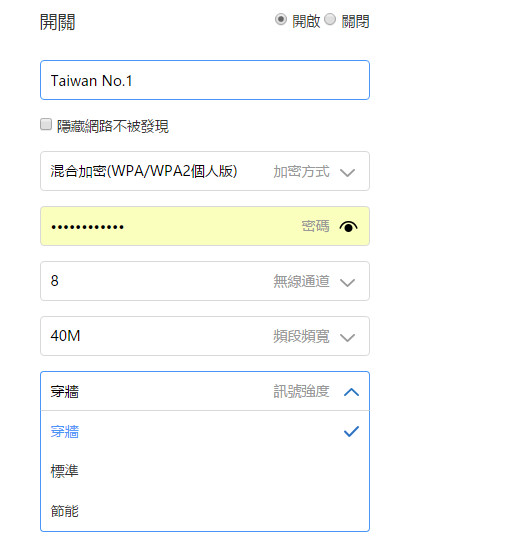Click the 混合加密(WPA/WPA2個人版) value text
528x539 pixels.
click(x=144, y=171)
